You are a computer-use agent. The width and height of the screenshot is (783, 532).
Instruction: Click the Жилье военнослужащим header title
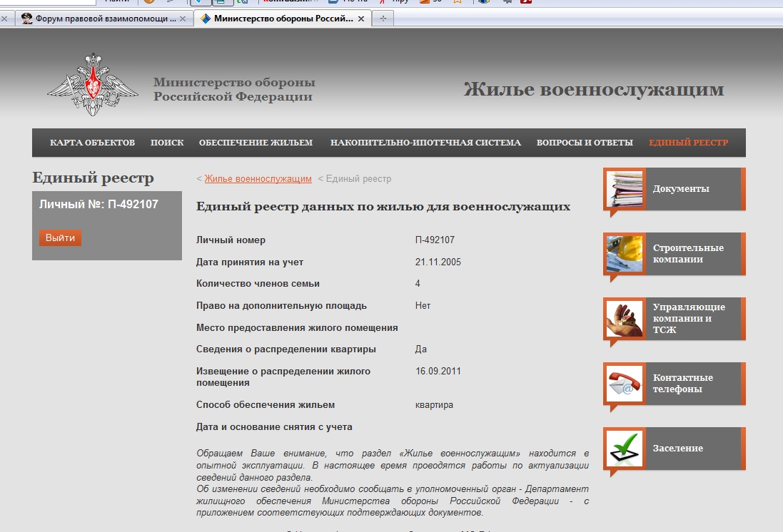pos(593,90)
